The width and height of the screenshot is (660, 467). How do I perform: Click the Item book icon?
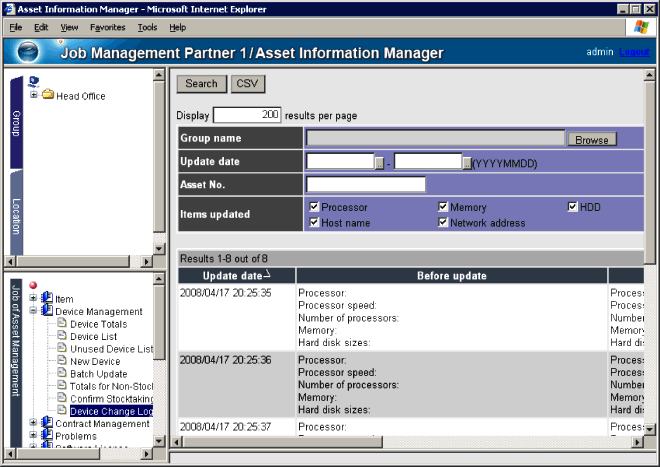46,299
